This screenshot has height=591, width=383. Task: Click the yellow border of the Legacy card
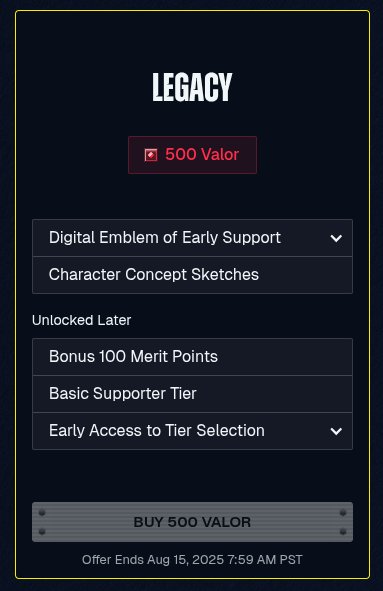tap(192, 11)
